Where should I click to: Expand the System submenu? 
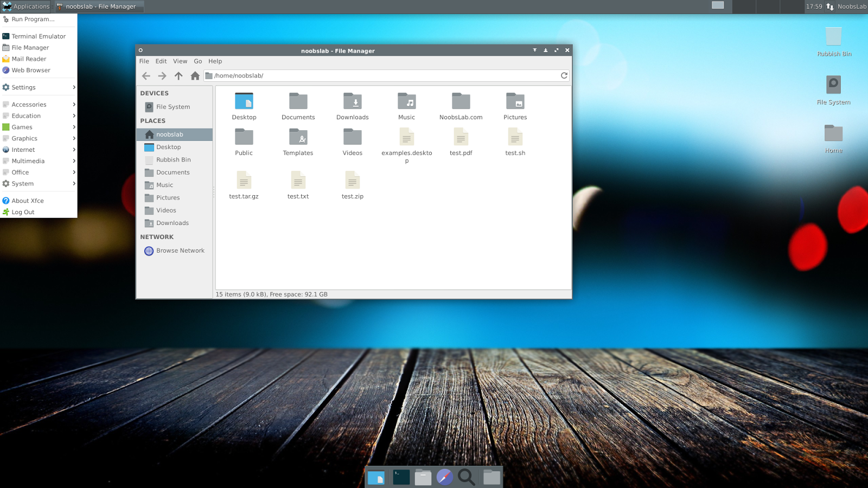click(x=39, y=184)
